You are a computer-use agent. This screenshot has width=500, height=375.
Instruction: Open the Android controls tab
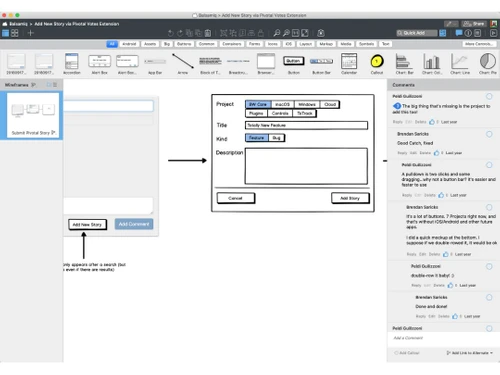coord(129,44)
